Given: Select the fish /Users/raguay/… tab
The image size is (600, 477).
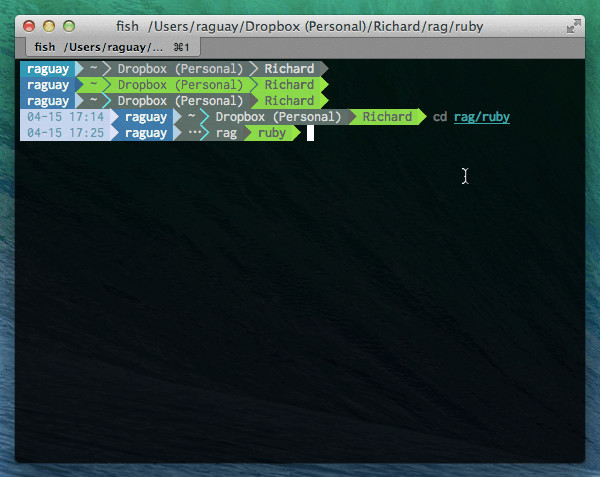Looking at the screenshot, I should pos(112,47).
